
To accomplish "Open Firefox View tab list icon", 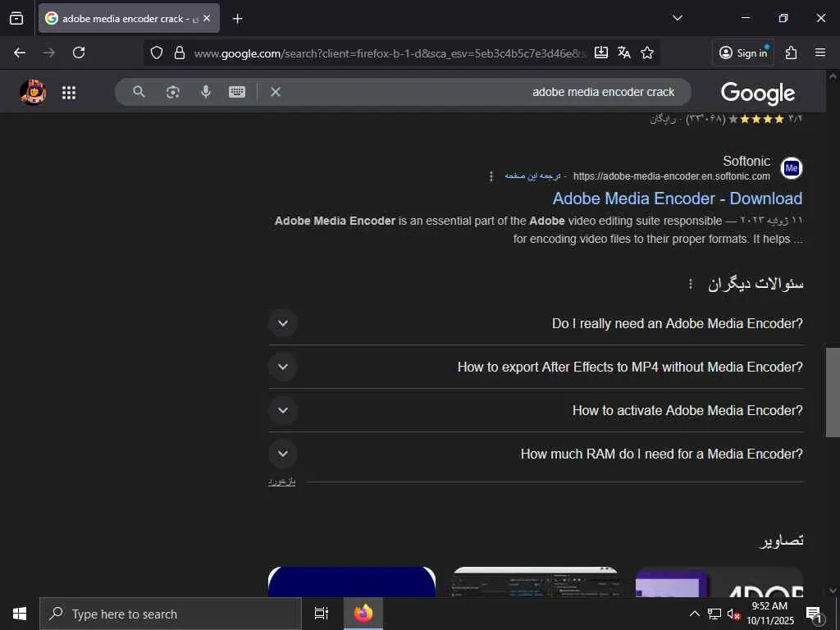I will (x=16, y=18).
